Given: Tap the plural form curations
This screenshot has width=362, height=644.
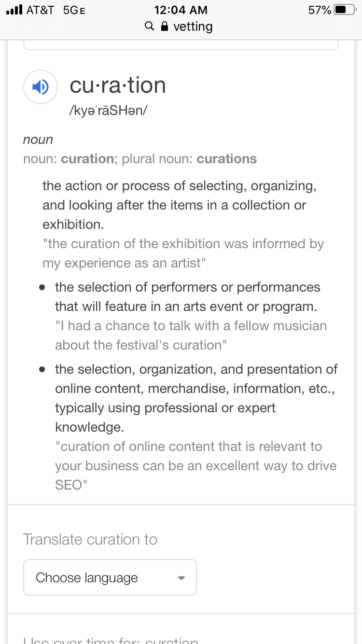Looking at the screenshot, I should click(226, 159).
